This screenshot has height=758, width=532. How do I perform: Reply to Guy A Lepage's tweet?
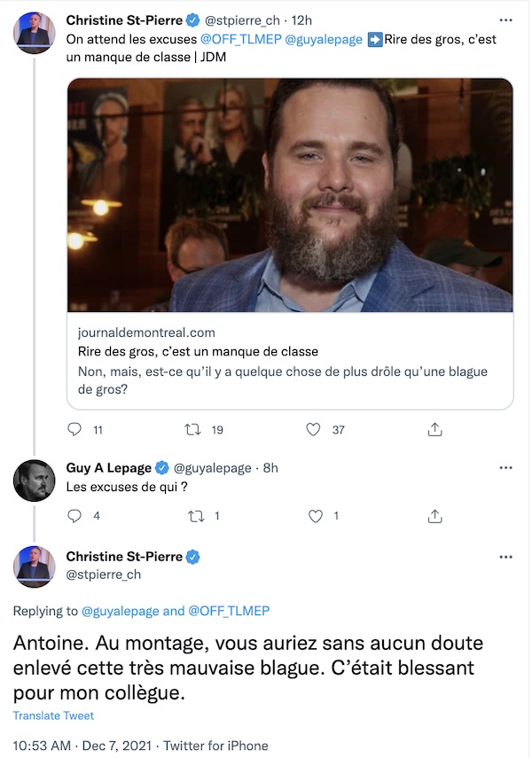coord(74,516)
